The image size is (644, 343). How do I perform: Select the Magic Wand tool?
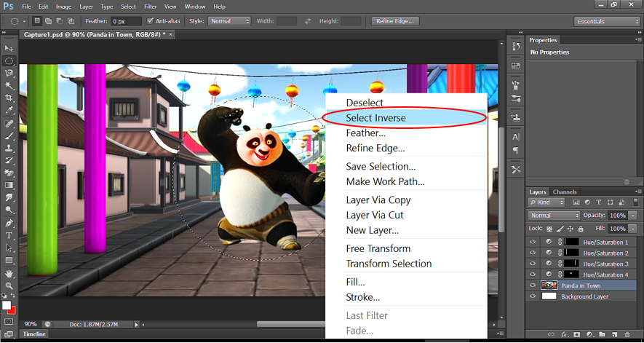click(9, 85)
